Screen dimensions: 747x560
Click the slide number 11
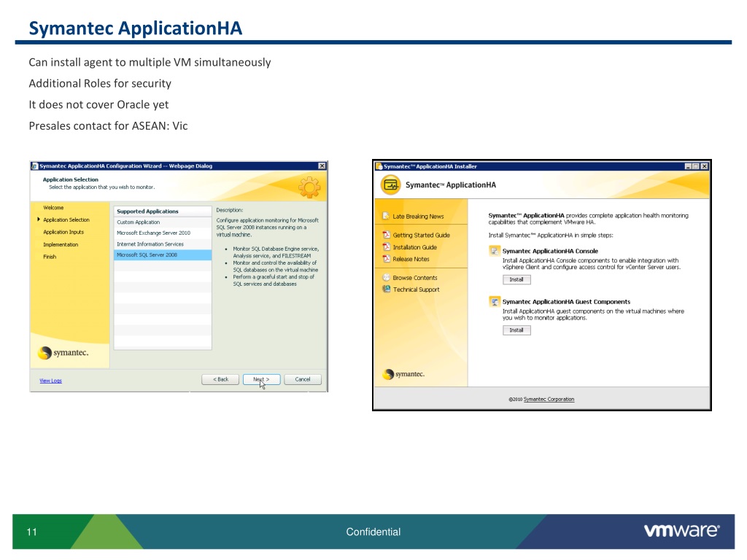click(32, 532)
